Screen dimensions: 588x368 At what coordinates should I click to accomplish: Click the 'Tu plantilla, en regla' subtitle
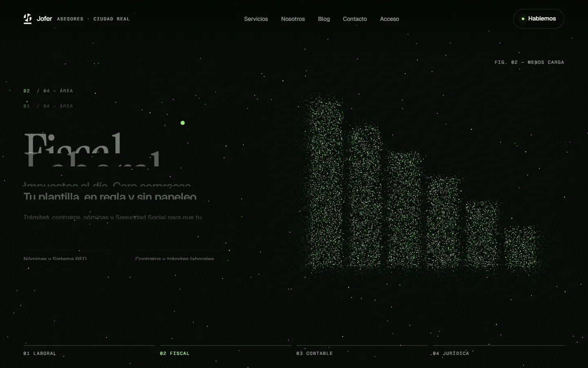(110, 196)
